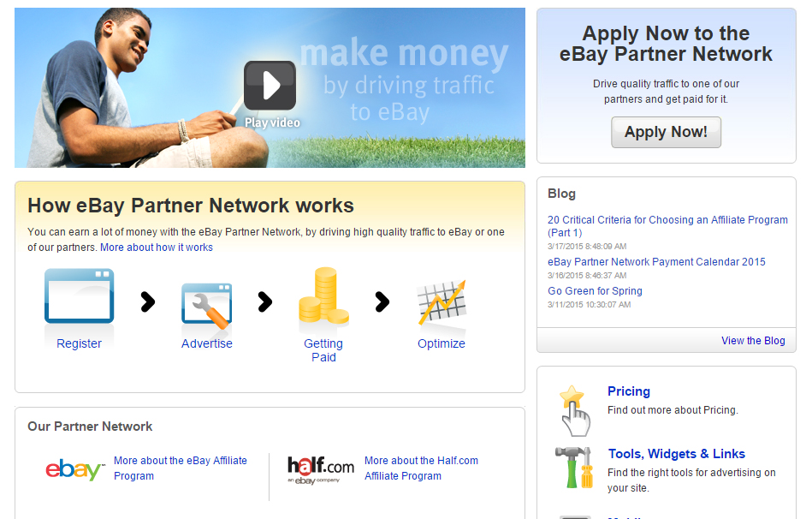Open More about the eBay Affiliate Program
Screen dimensions: 812x519
coord(181,468)
